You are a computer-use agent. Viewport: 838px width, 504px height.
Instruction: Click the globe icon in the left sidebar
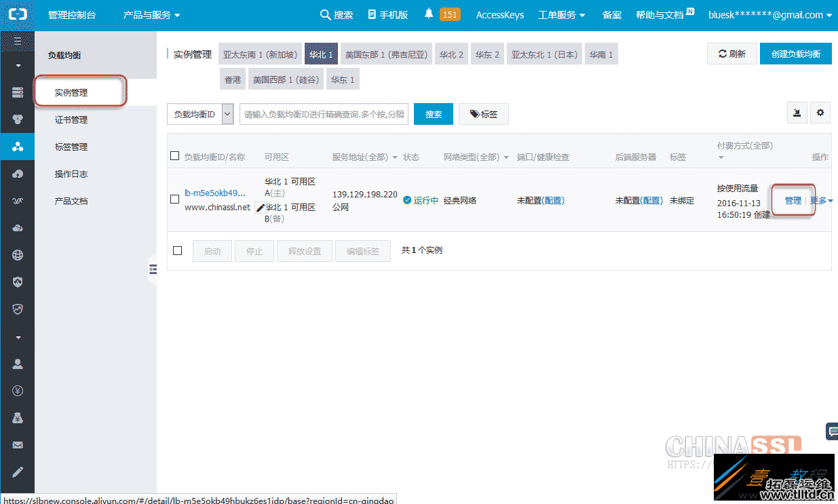(x=17, y=256)
